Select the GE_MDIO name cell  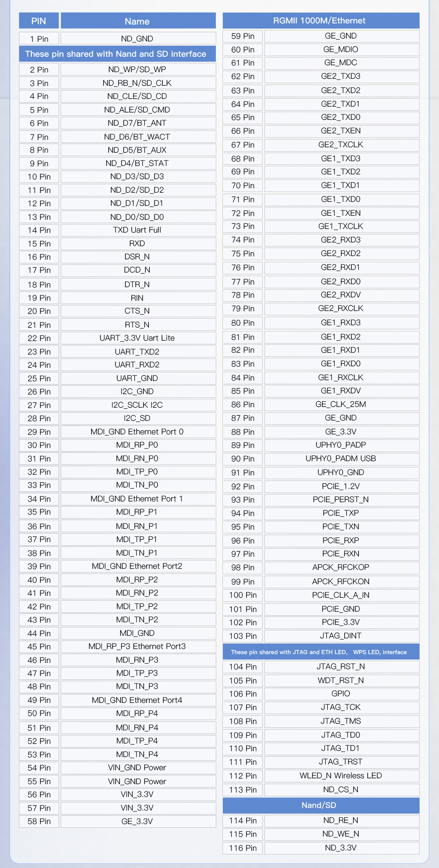tap(341, 49)
